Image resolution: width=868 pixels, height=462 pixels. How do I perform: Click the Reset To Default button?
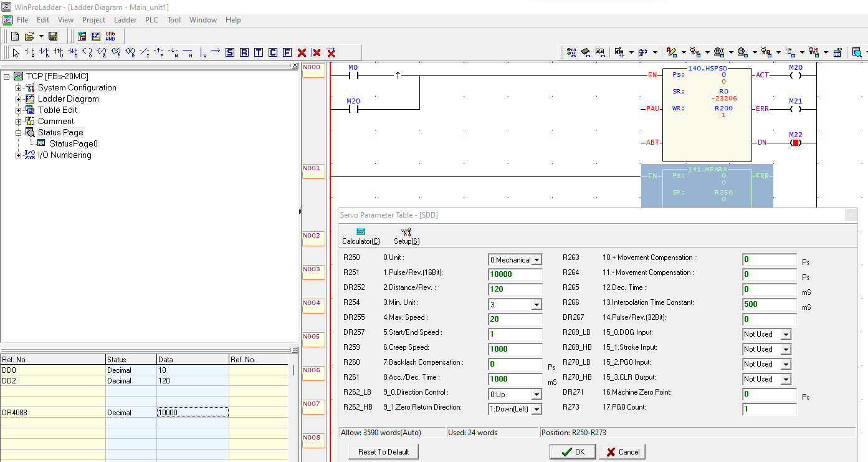pos(383,452)
